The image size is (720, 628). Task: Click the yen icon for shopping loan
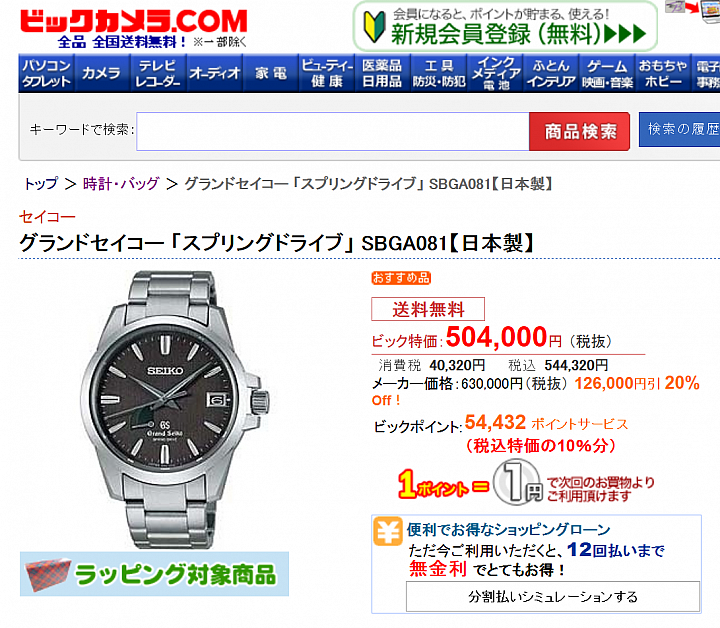coord(388,531)
